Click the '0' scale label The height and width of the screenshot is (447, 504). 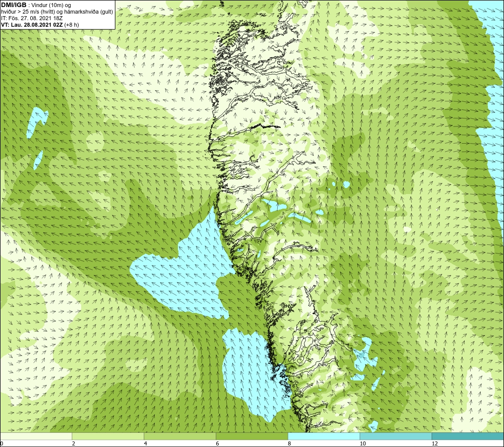pyautogui.click(x=2, y=444)
